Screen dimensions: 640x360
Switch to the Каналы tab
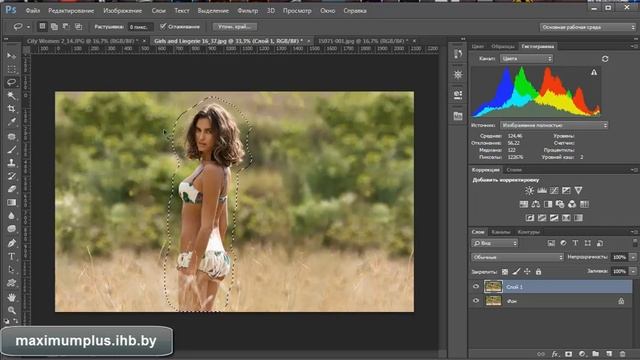[500, 232]
